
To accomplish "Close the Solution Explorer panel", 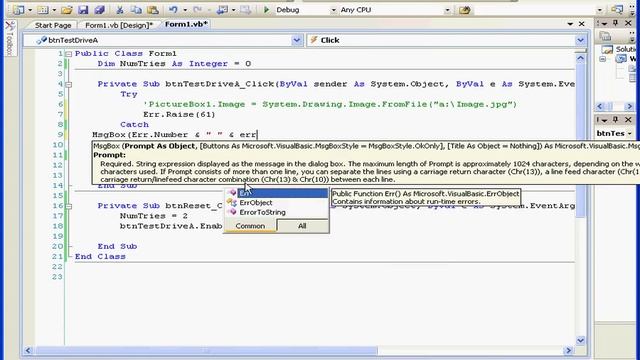I will coord(629,23).
